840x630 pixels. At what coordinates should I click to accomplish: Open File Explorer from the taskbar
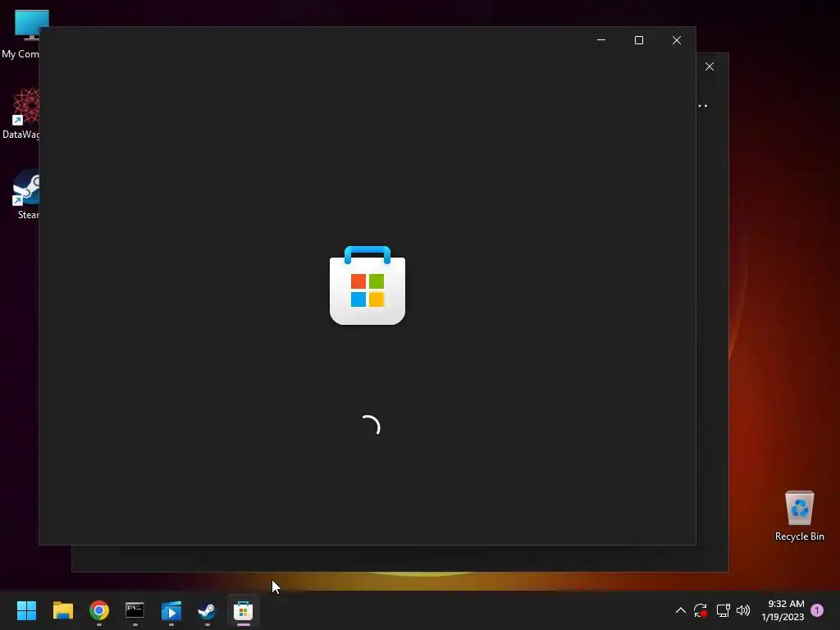coord(62,610)
